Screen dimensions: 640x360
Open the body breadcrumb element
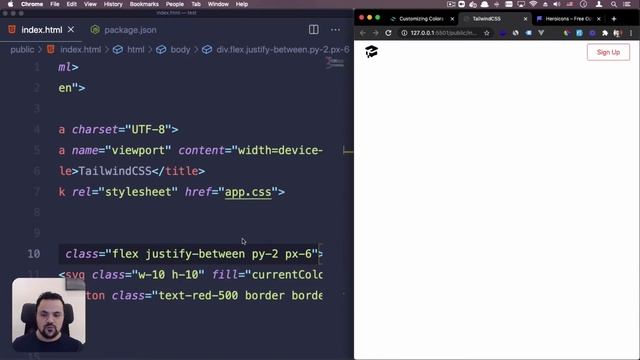coord(180,49)
